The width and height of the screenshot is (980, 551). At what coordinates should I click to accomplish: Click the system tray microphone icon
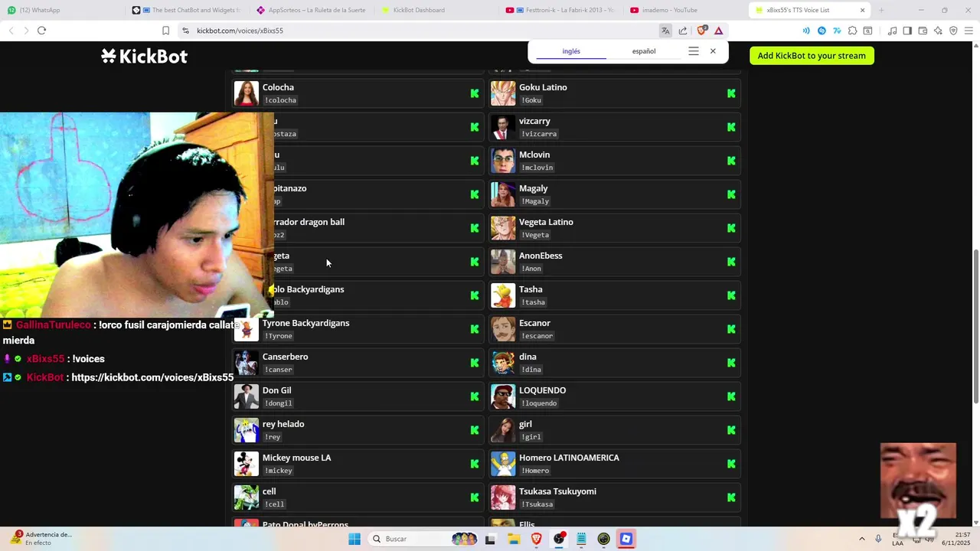[x=878, y=539]
